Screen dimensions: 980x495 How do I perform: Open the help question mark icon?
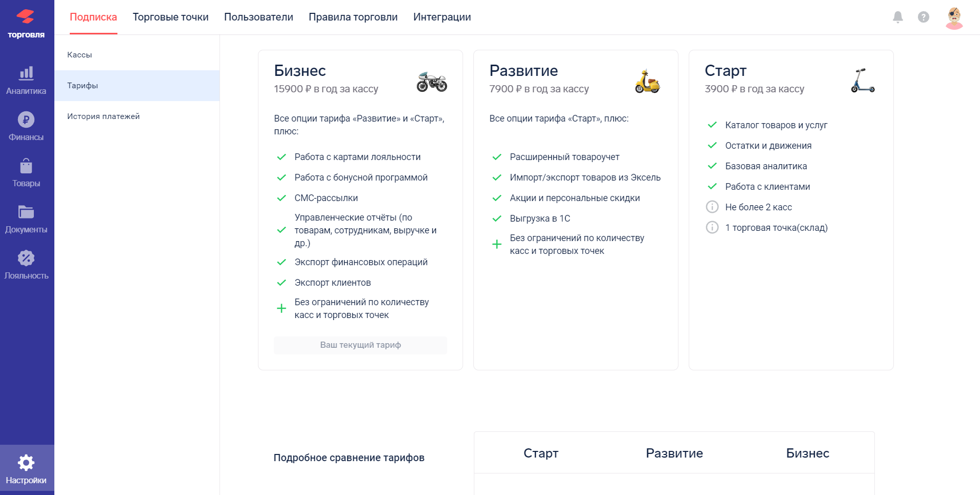pyautogui.click(x=924, y=17)
